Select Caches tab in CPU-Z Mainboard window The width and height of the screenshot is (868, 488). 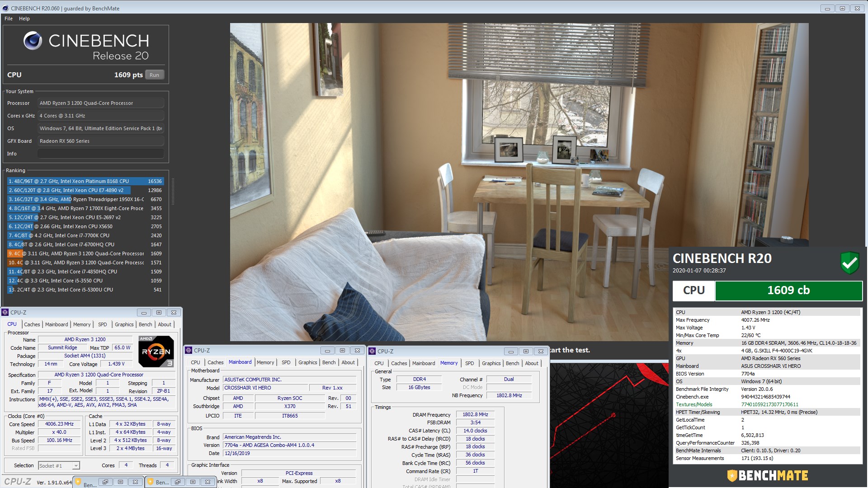(x=216, y=362)
